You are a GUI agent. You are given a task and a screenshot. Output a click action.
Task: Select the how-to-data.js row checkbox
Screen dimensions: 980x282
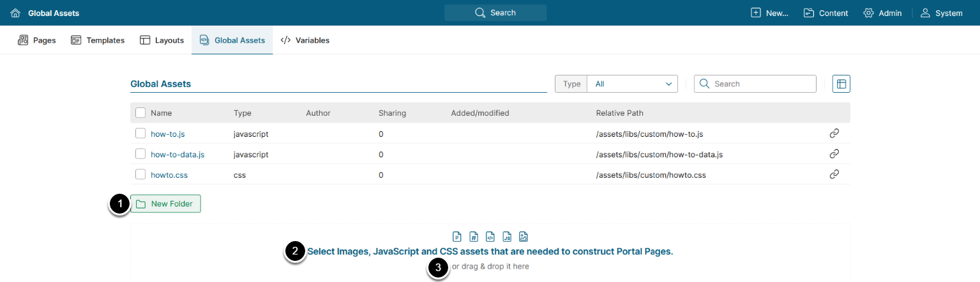point(140,154)
